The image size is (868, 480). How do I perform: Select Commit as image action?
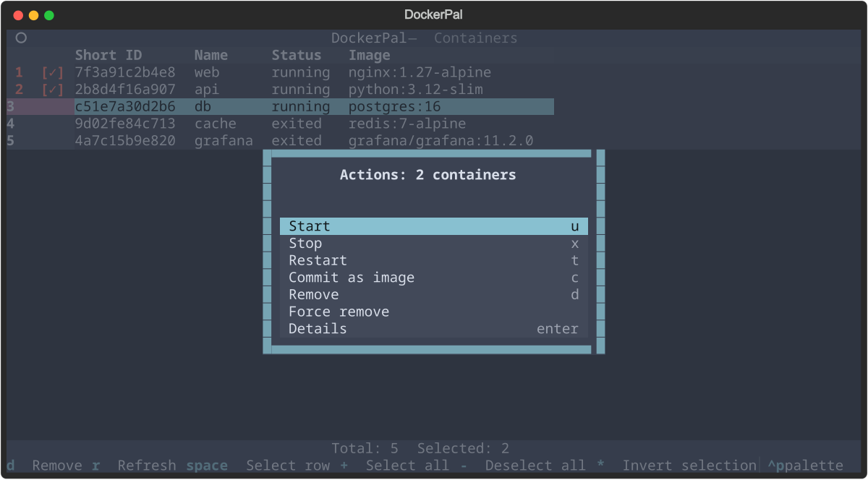tap(434, 278)
